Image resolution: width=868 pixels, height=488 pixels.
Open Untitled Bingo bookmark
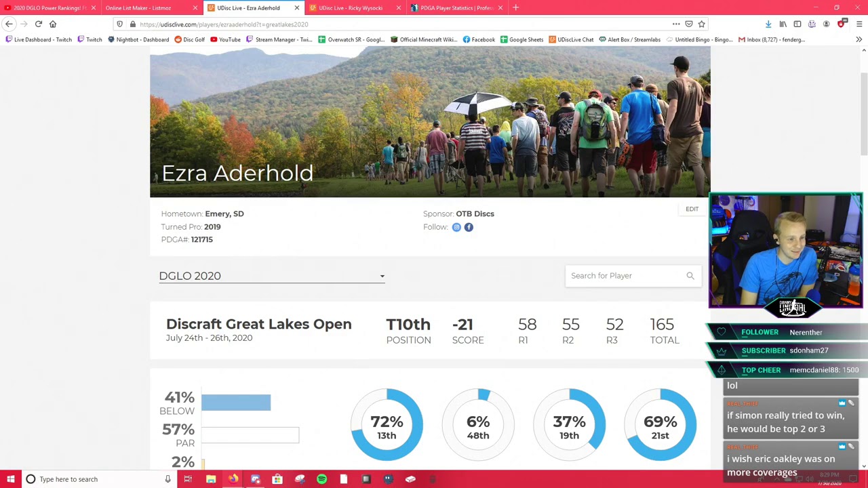tap(699, 39)
